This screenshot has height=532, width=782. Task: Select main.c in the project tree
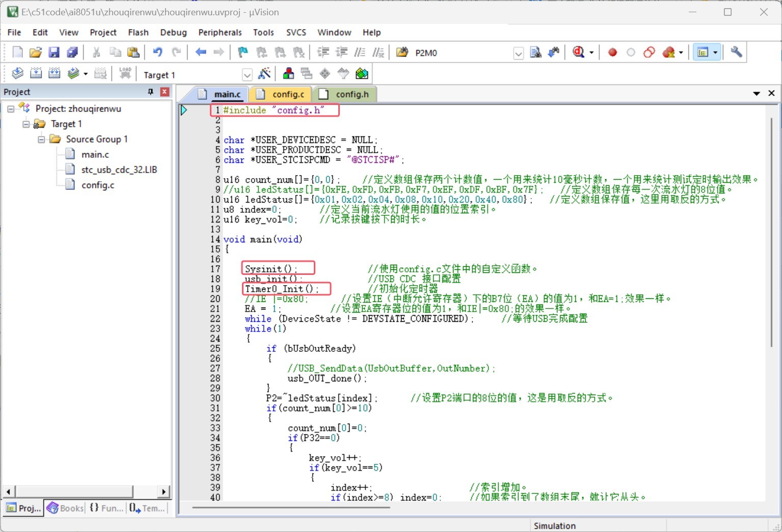coord(95,155)
